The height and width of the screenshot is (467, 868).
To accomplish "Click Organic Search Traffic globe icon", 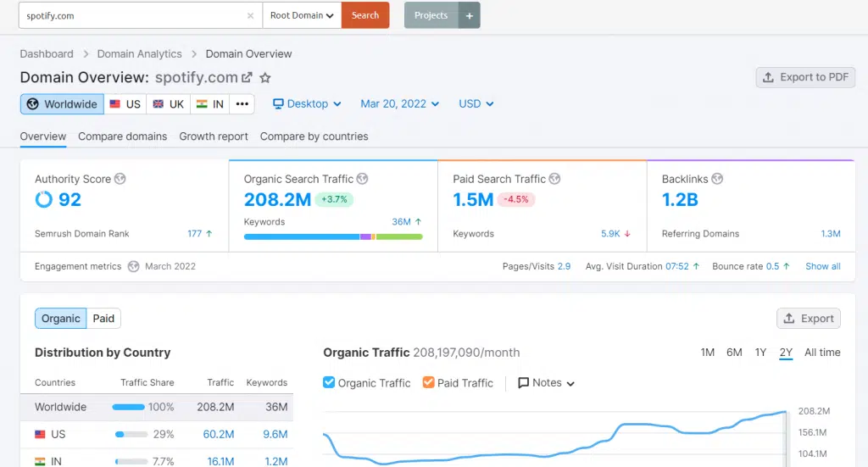I will point(362,179).
